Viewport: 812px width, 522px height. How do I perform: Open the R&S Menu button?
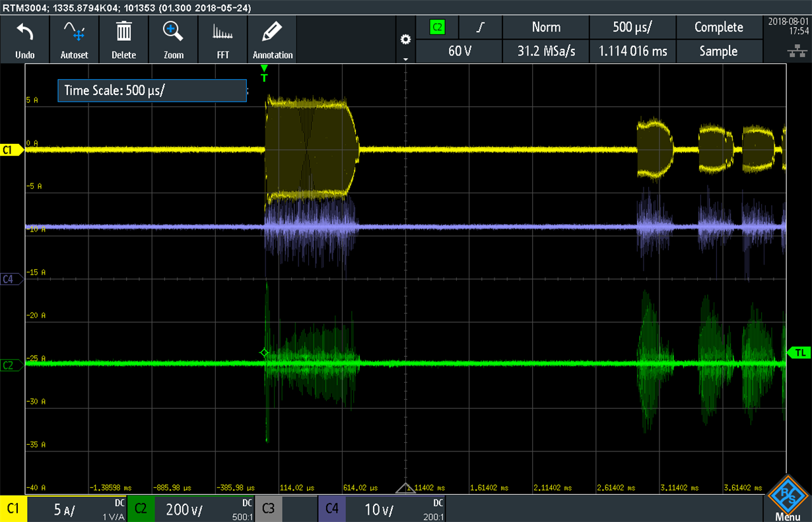[788, 499]
